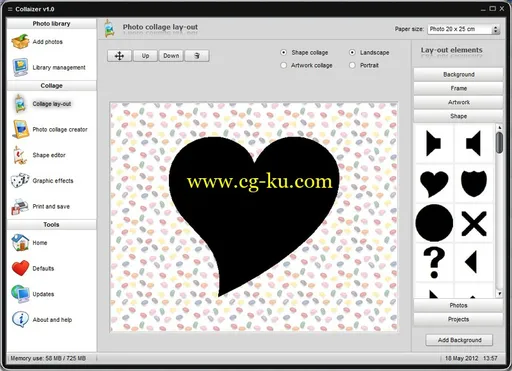Pick the right-facing speaker shape

[x=434, y=144]
